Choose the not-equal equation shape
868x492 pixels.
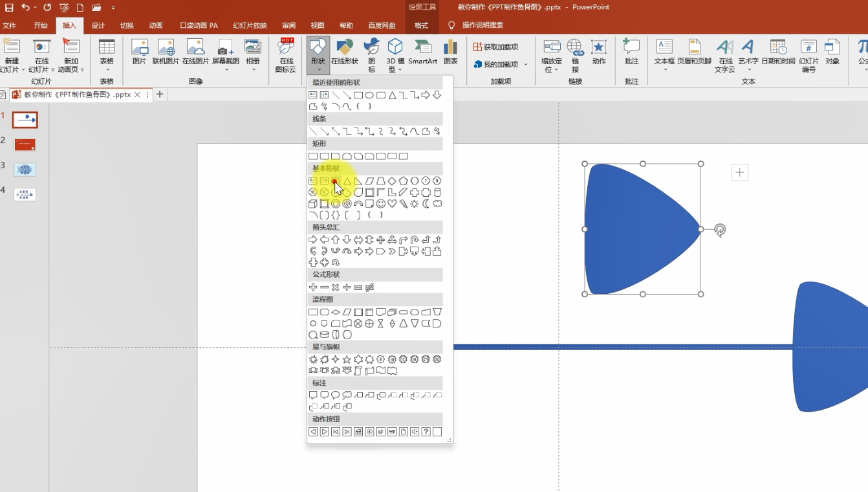pyautogui.click(x=369, y=287)
